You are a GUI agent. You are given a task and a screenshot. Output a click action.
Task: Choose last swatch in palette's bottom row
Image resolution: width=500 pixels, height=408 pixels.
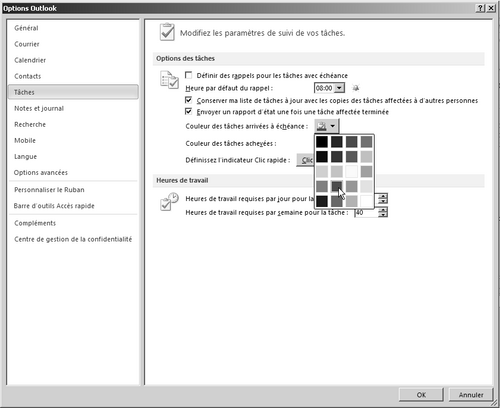tap(366, 201)
